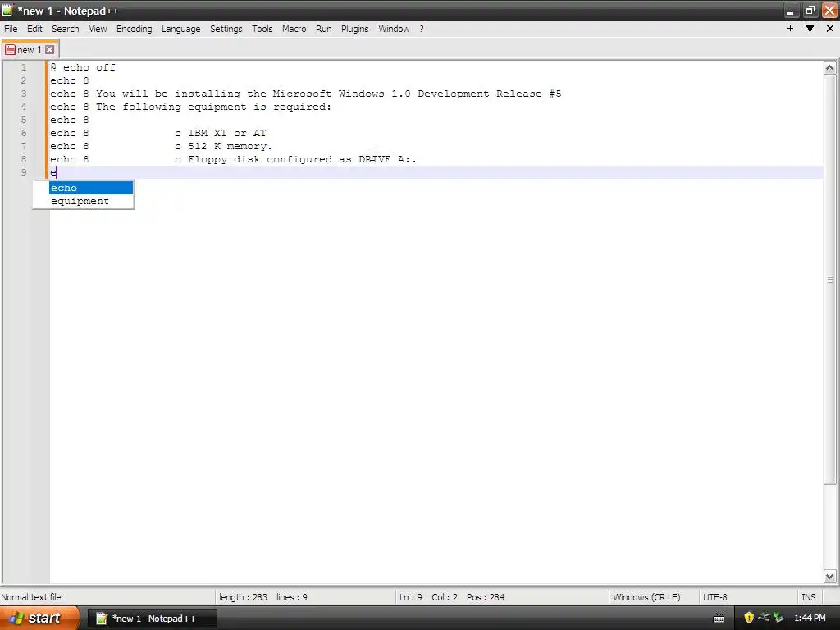The width and height of the screenshot is (840, 630).
Task: Click the safely remove hardware tray icon
Action: click(x=779, y=619)
